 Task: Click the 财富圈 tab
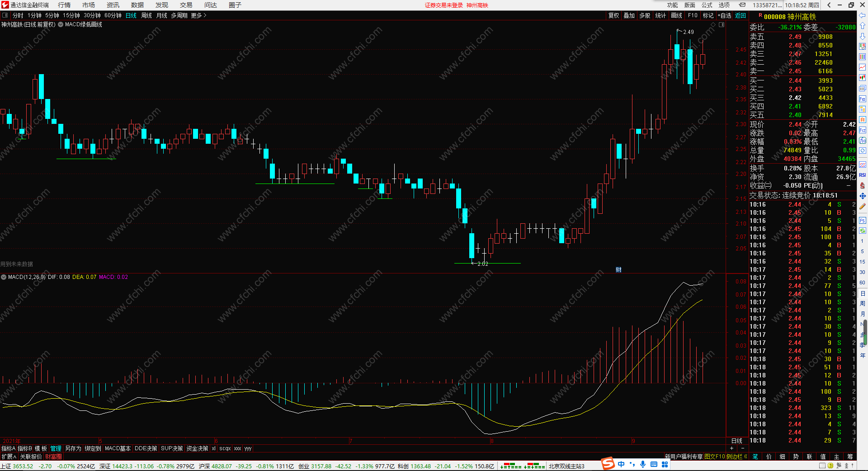pyautogui.click(x=53, y=457)
